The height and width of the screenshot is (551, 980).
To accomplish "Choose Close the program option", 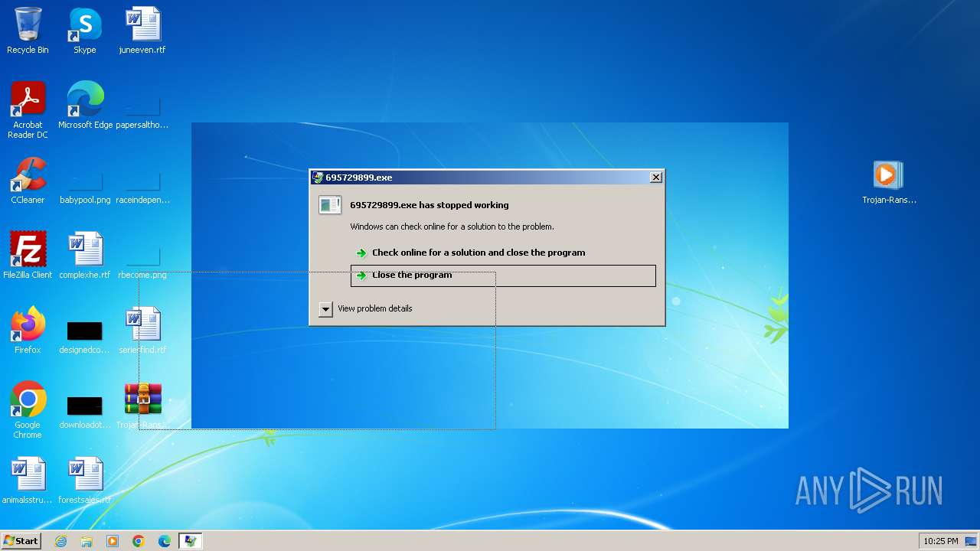I will tap(503, 275).
